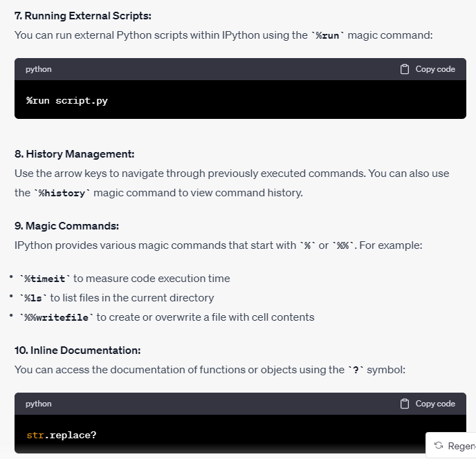Click the "%run script.py" code line
This screenshot has width=476, height=459.
tap(67, 101)
